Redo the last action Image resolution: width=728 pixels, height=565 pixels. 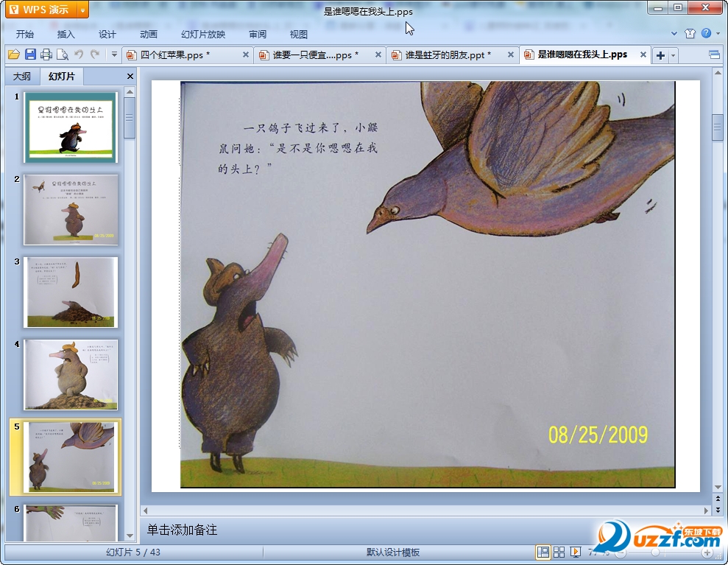pyautogui.click(x=95, y=55)
